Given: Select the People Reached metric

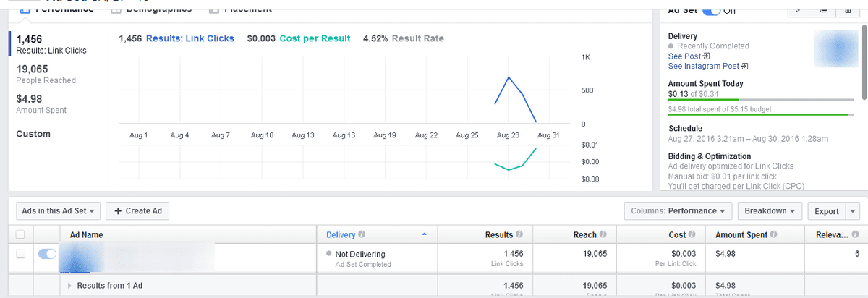Looking at the screenshot, I should [46, 74].
